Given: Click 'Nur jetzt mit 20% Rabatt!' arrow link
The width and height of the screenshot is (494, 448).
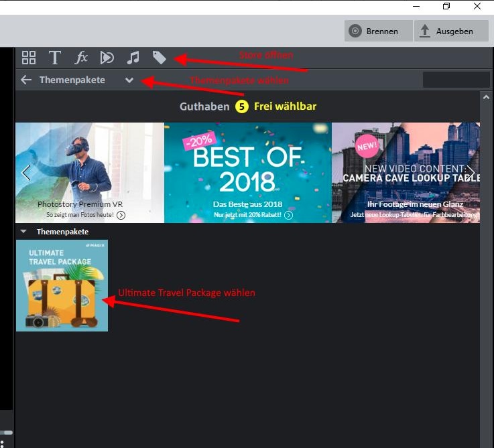Looking at the screenshot, I should click(288, 215).
